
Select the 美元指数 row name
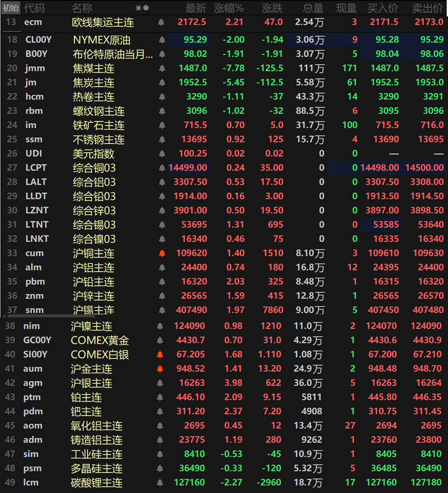point(94,154)
